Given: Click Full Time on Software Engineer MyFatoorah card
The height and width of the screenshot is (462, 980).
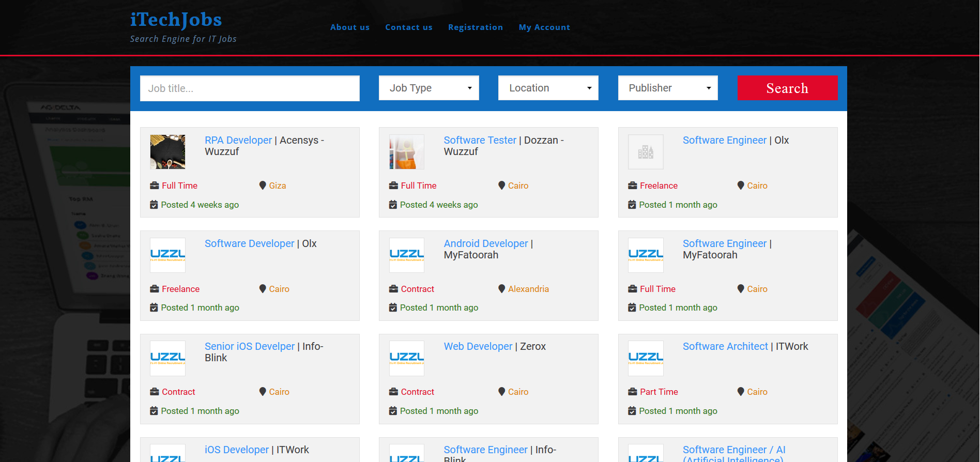Looking at the screenshot, I should click(657, 289).
